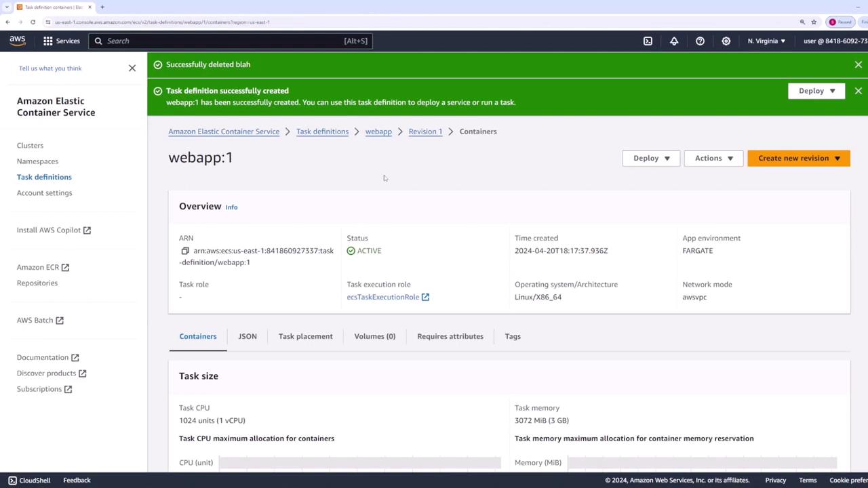Screen dimensions: 868x488
Task: Go forward in the browser
Action: (x=20, y=22)
